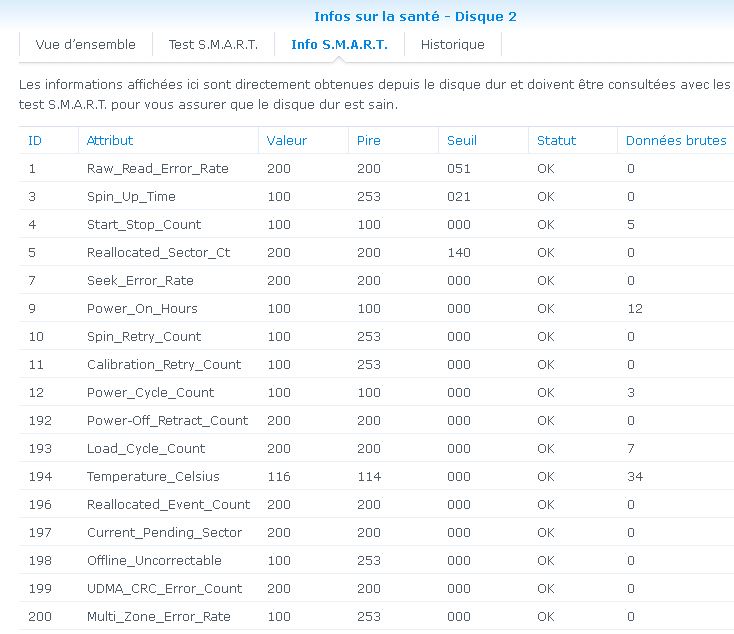
Task: Click worst value 253 in Spin_Retry_Count row
Action: 368,337
